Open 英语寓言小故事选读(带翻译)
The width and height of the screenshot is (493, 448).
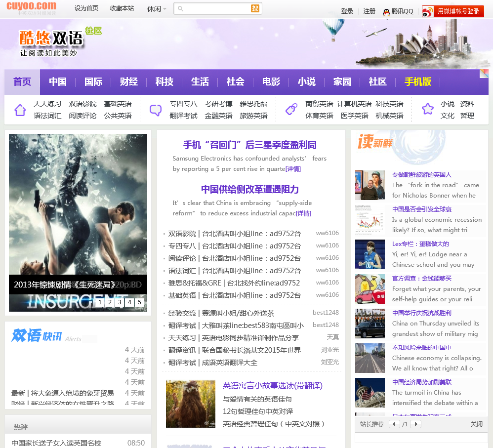[x=273, y=386]
